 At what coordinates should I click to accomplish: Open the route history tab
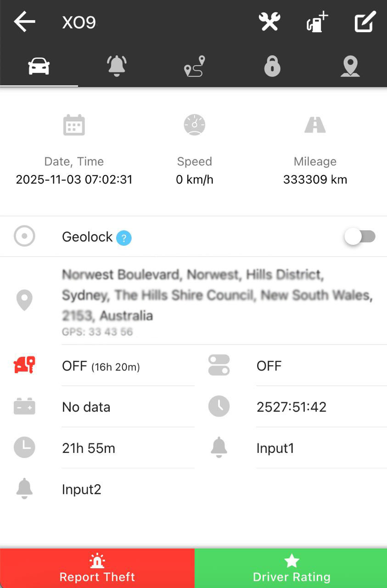(x=194, y=67)
